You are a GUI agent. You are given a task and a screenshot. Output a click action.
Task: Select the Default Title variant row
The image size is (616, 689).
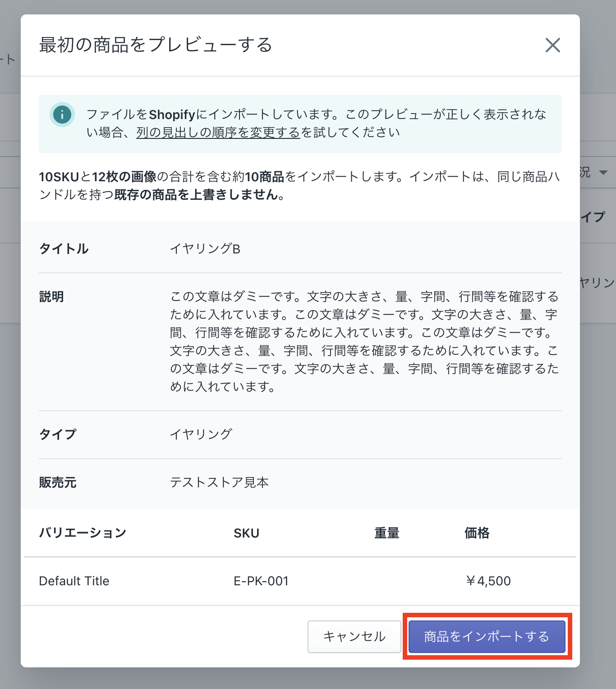74,581
